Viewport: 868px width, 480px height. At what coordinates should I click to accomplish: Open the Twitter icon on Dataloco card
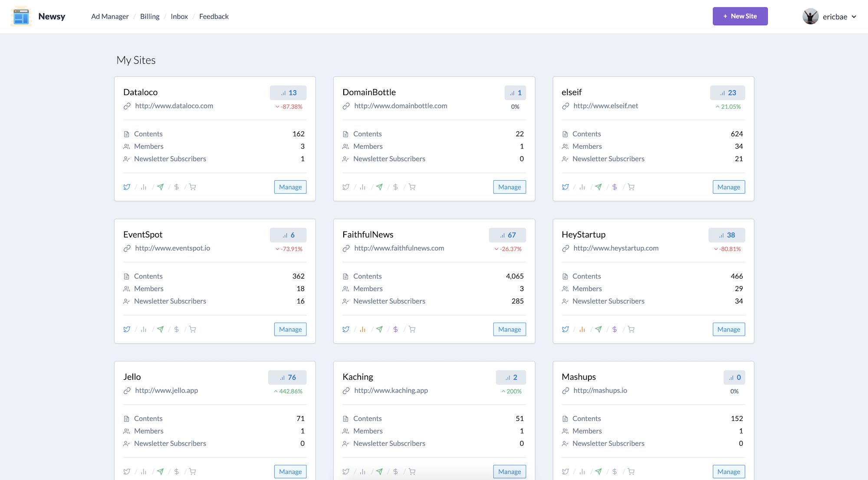(x=127, y=187)
